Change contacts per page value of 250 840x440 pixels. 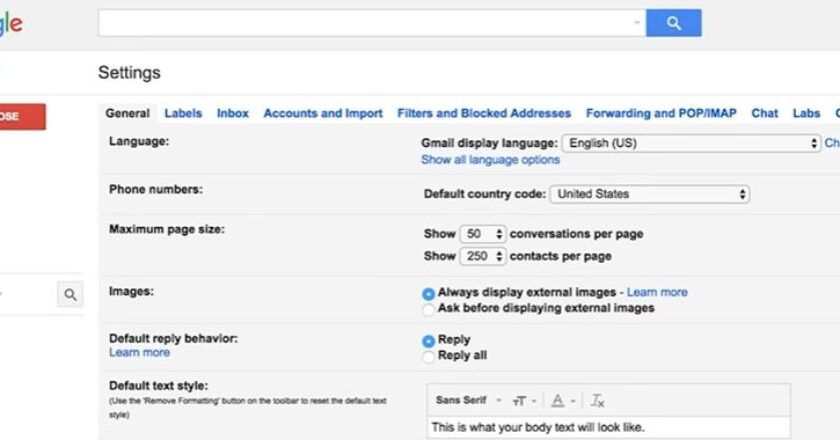482,256
